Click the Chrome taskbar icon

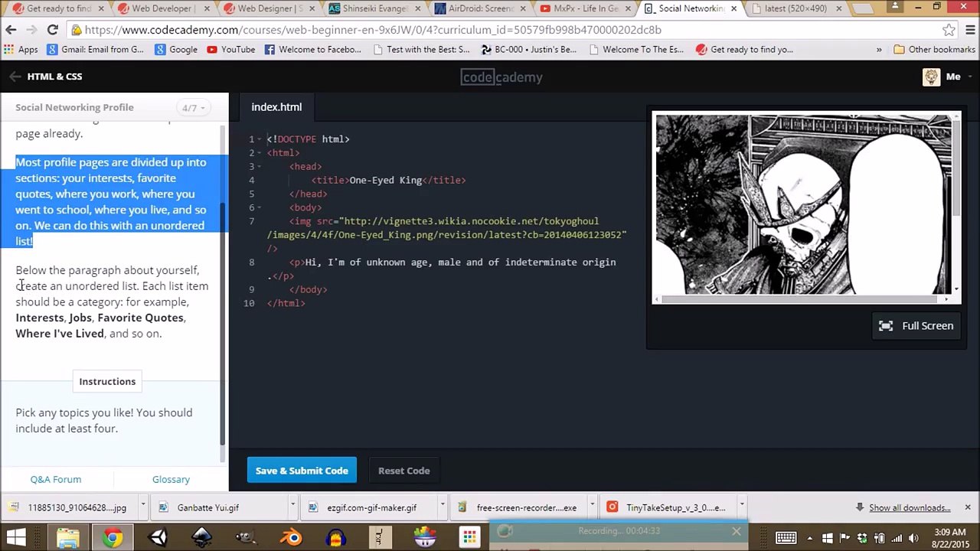click(x=113, y=538)
